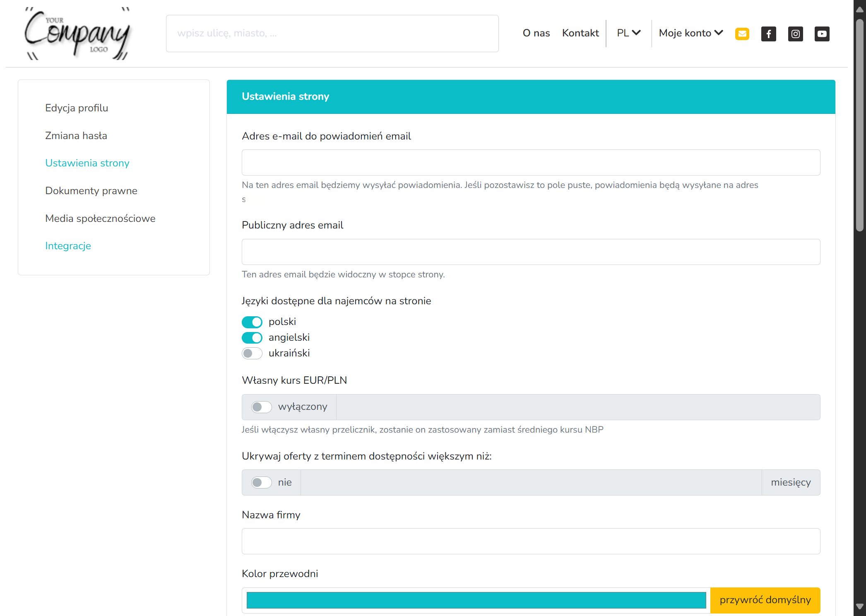
Task: Enable hiding offers by availability switch
Action: [x=262, y=482]
